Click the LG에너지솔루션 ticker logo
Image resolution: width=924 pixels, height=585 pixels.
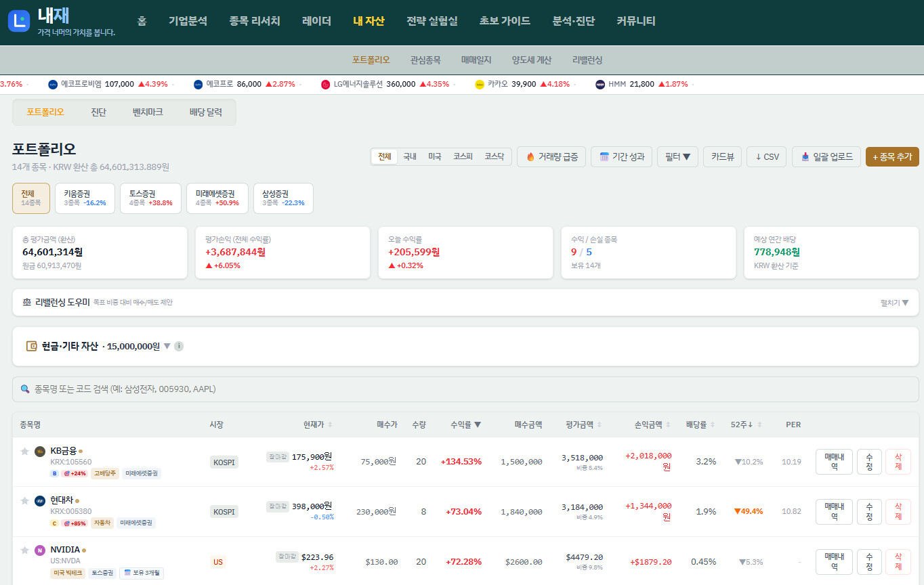[326, 85]
